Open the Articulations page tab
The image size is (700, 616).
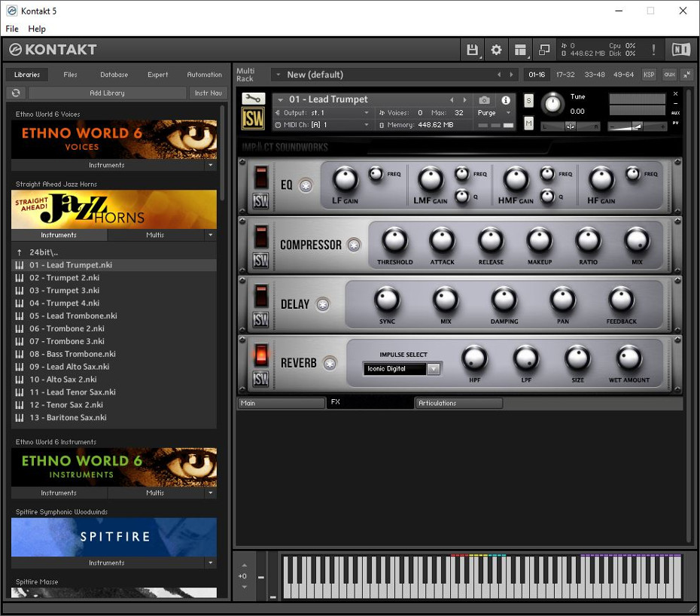[x=458, y=403]
